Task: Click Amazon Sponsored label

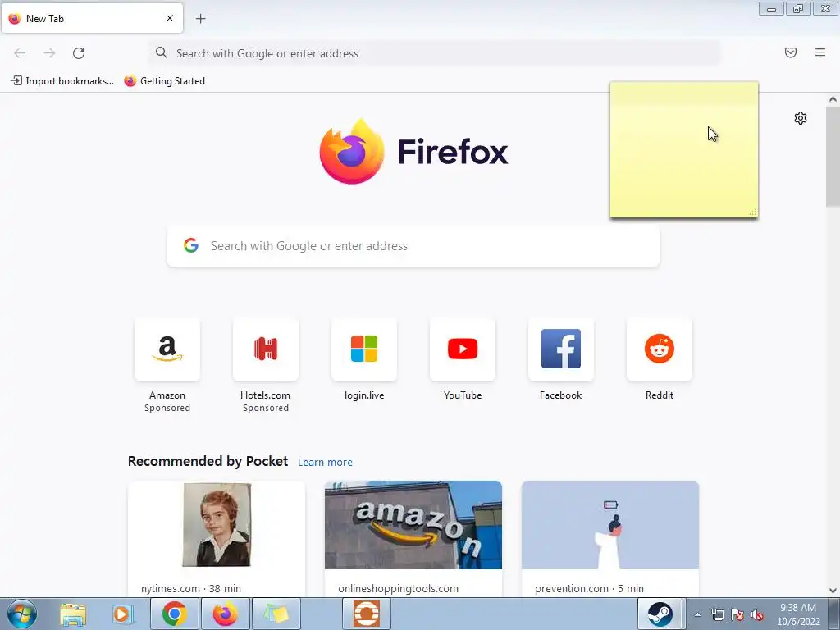Action: pos(167,408)
